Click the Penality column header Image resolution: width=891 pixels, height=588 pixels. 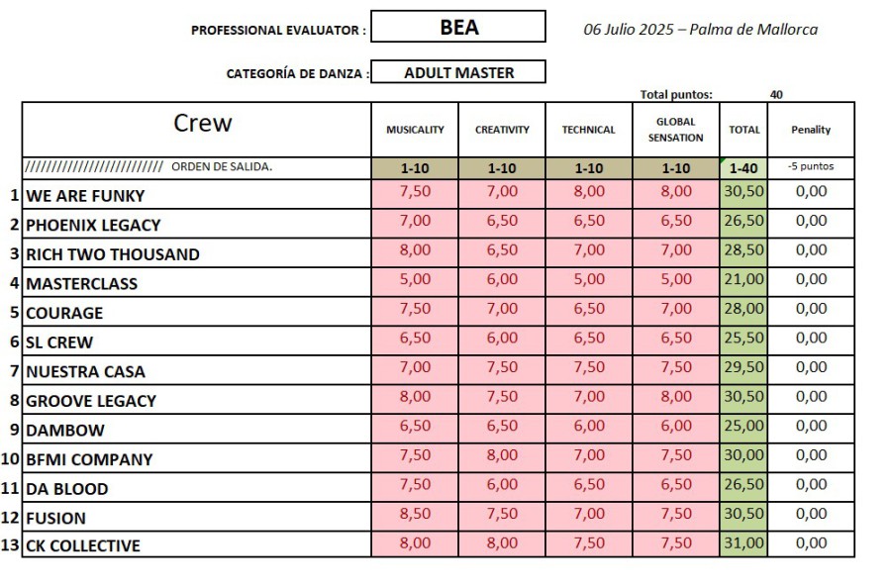pyautogui.click(x=811, y=130)
